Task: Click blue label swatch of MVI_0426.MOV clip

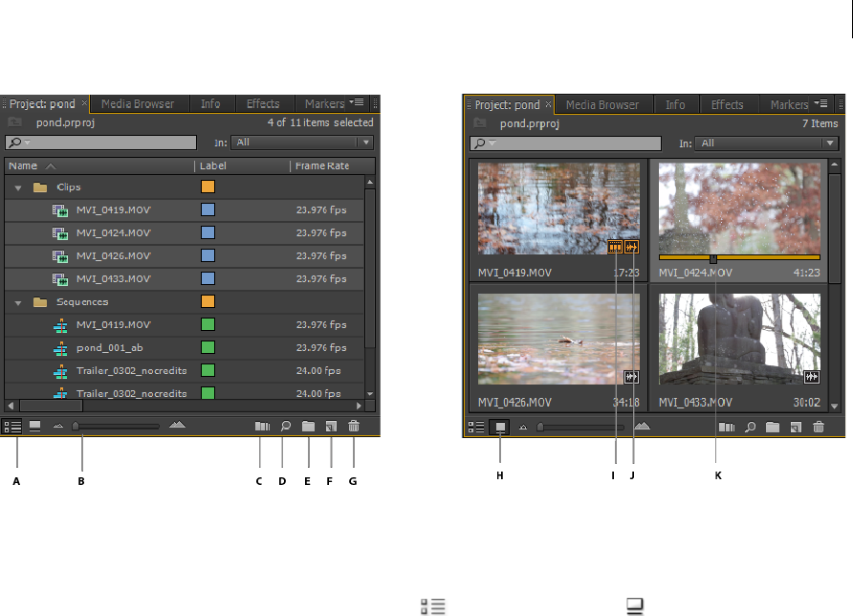Action: 208,255
